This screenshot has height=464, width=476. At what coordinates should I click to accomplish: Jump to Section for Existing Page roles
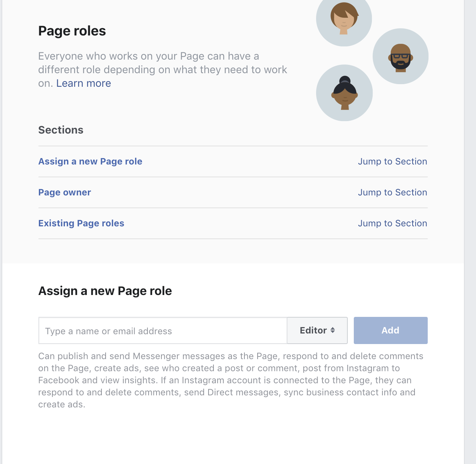[392, 223]
